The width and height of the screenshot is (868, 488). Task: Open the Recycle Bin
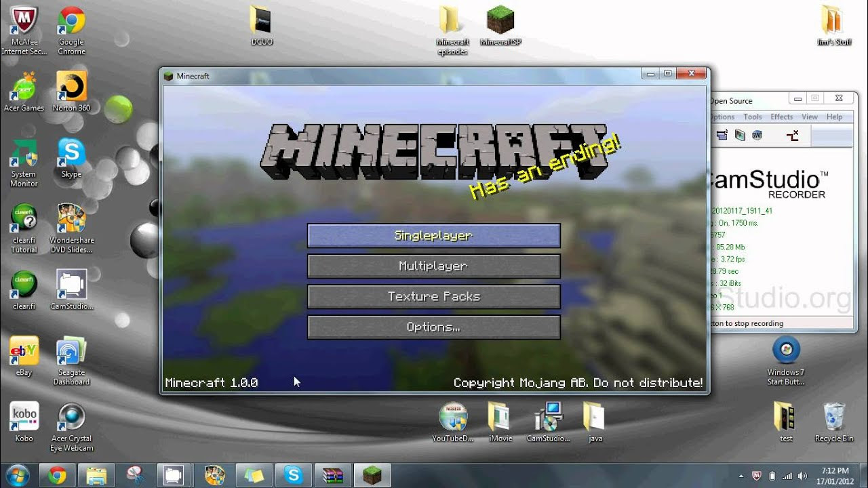[x=833, y=422]
